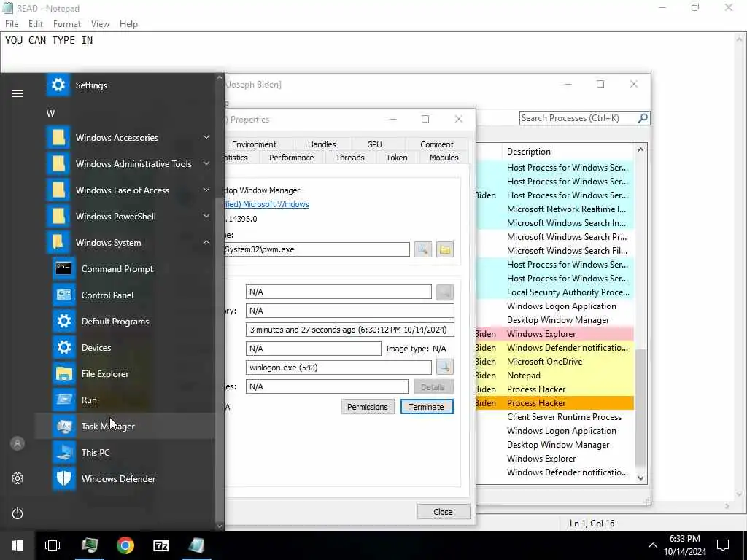Select the highlighted orange Process Hacker row

pyautogui.click(x=555, y=402)
